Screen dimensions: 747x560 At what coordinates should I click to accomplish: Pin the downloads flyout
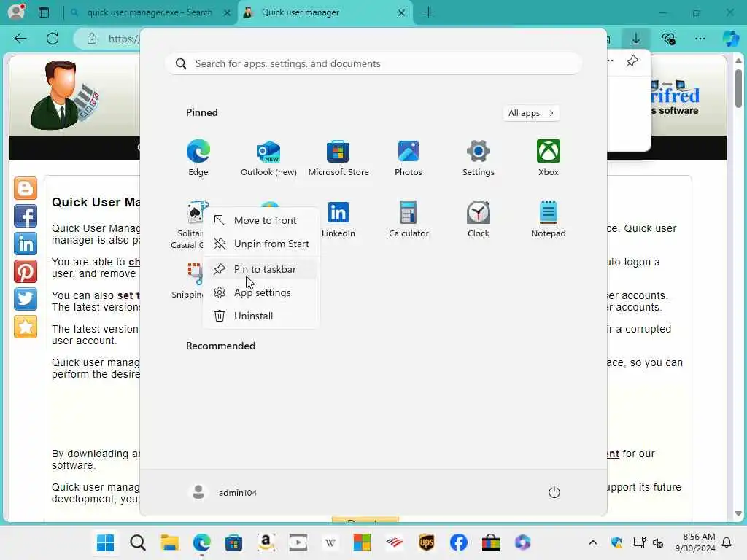(632, 61)
